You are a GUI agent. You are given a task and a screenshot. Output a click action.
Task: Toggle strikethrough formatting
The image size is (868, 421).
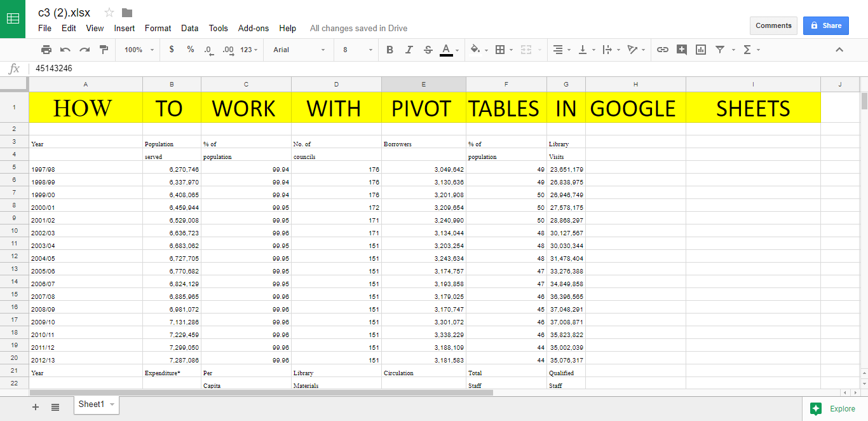[x=428, y=50]
